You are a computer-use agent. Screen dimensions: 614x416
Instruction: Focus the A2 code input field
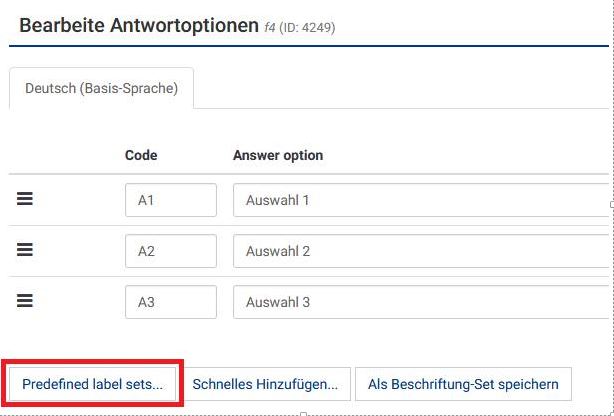170,251
